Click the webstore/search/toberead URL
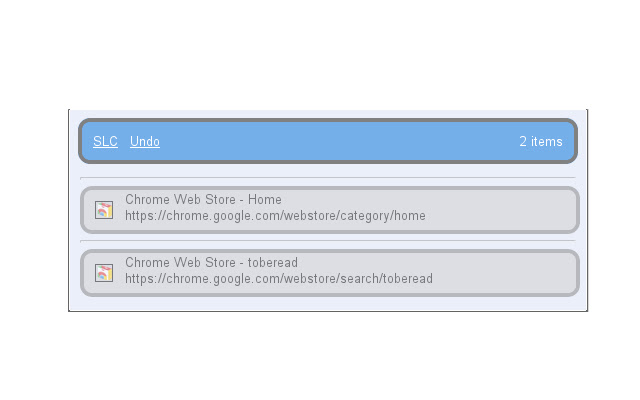640x400 pixels. pyautogui.click(x=279, y=279)
